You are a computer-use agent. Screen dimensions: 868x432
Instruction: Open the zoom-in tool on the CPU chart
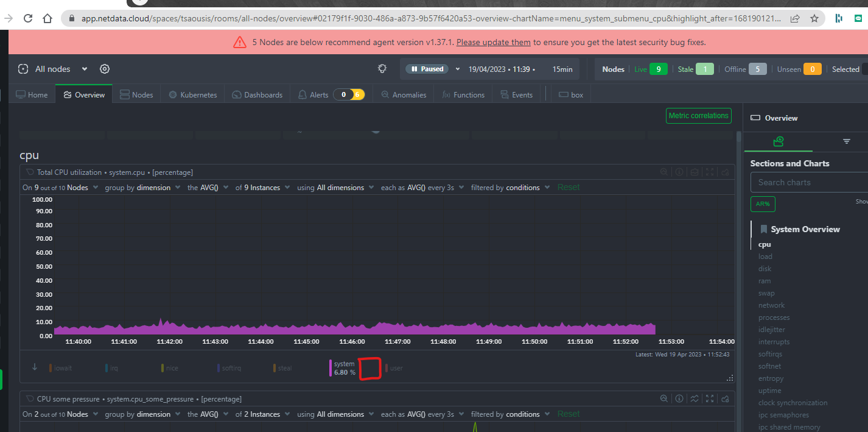coord(663,172)
